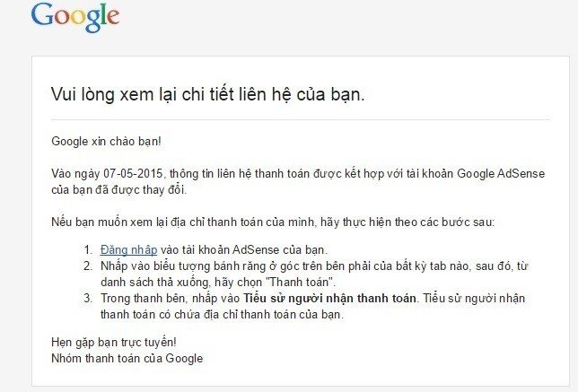Click the list number 3 of the steps

click(88, 299)
